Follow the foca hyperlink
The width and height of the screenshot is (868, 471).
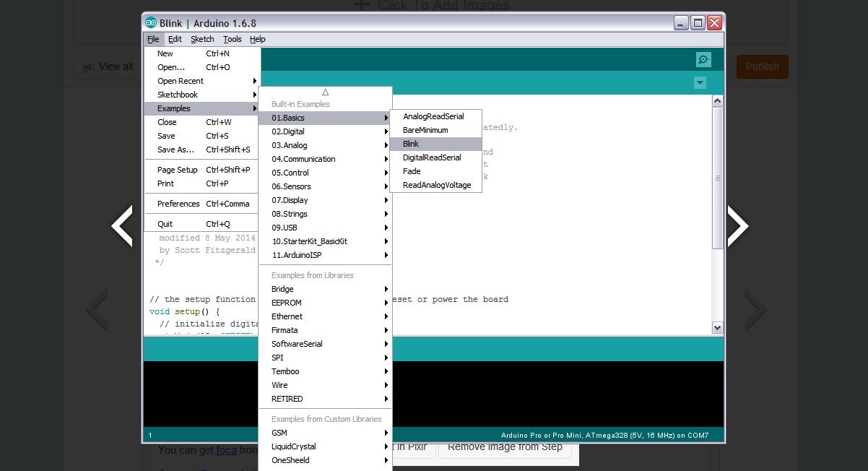tap(226, 449)
